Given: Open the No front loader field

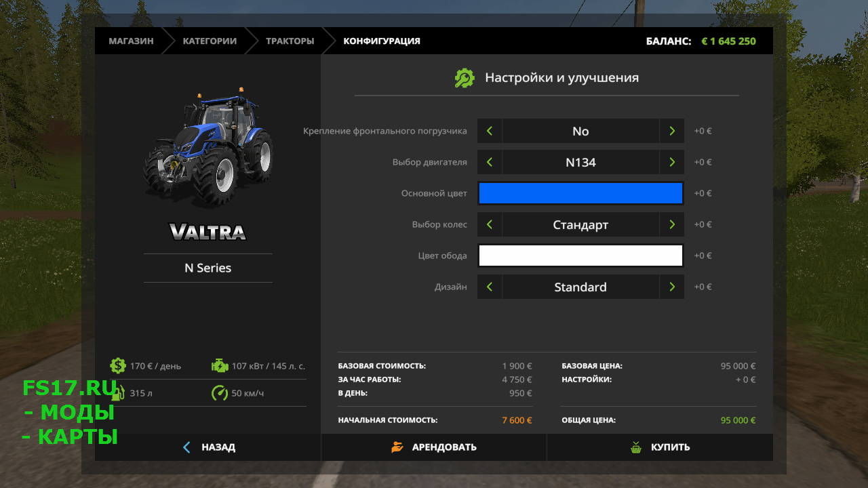Looking at the screenshot, I should pyautogui.click(x=580, y=131).
